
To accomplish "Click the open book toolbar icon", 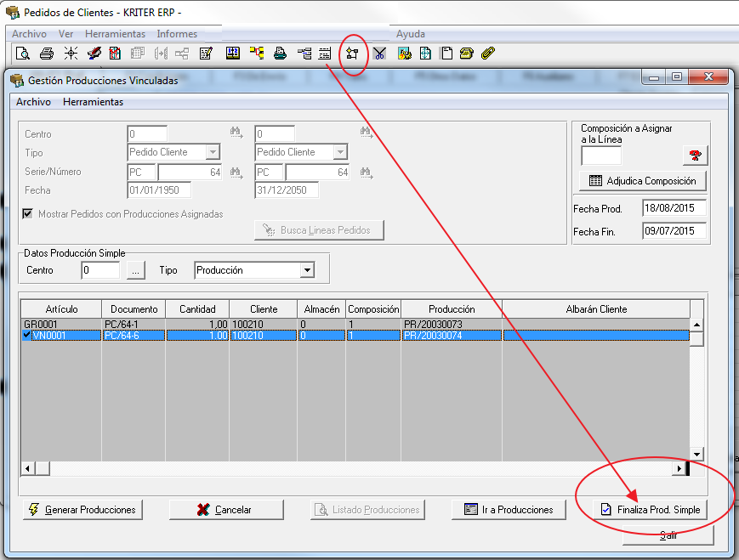I will pos(233,54).
